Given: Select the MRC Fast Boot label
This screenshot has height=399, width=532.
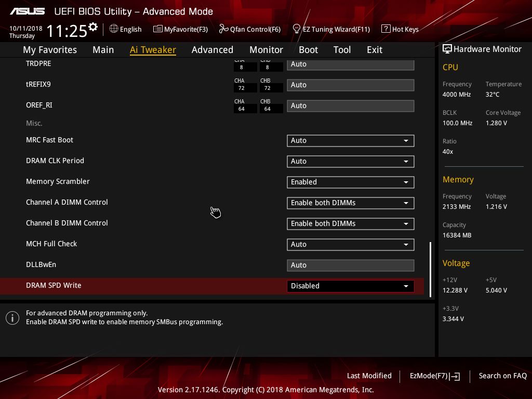Looking at the screenshot, I should [49, 140].
